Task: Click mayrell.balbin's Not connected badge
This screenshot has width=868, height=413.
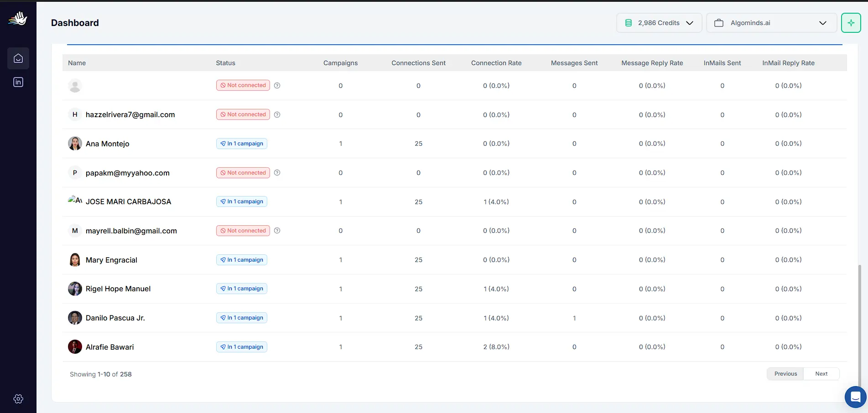Action: [243, 231]
